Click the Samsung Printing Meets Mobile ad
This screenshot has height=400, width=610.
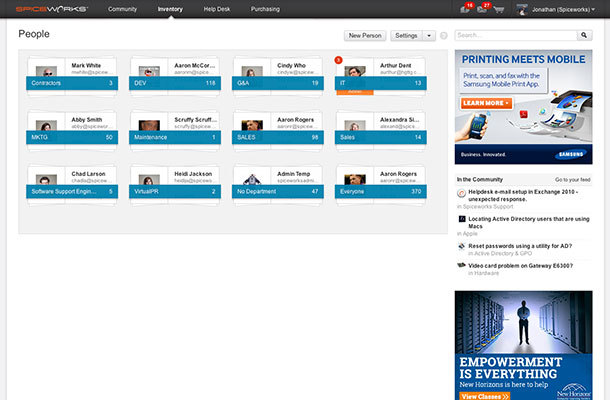pos(524,107)
